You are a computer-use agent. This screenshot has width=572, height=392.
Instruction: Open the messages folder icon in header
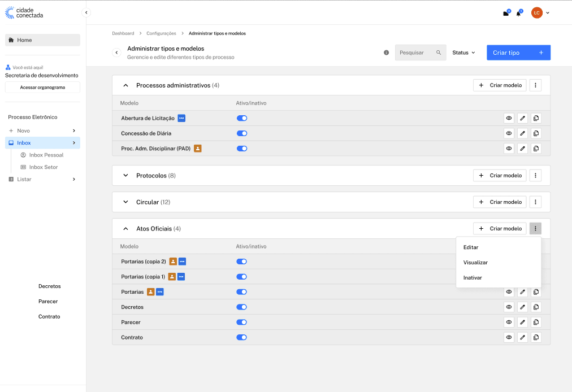[x=506, y=13]
